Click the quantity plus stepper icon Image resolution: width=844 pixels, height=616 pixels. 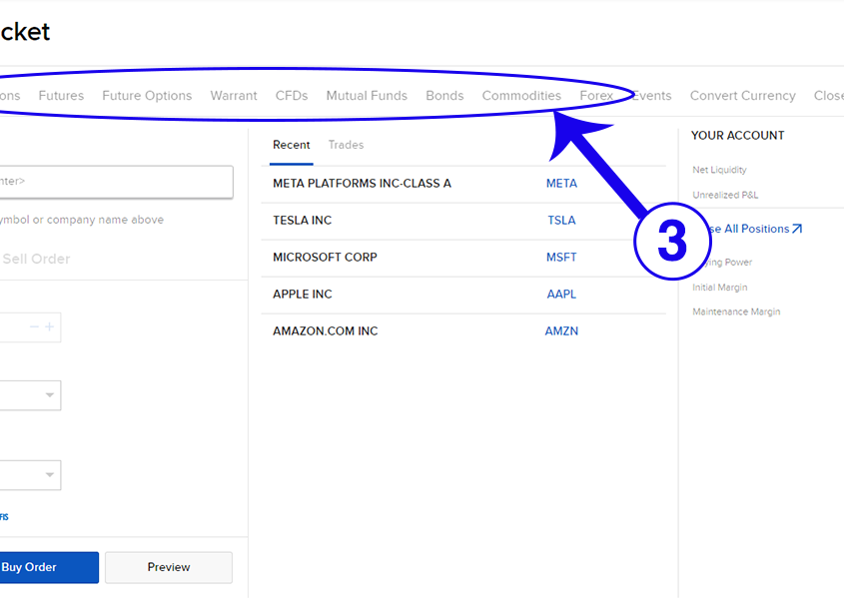click(50, 326)
